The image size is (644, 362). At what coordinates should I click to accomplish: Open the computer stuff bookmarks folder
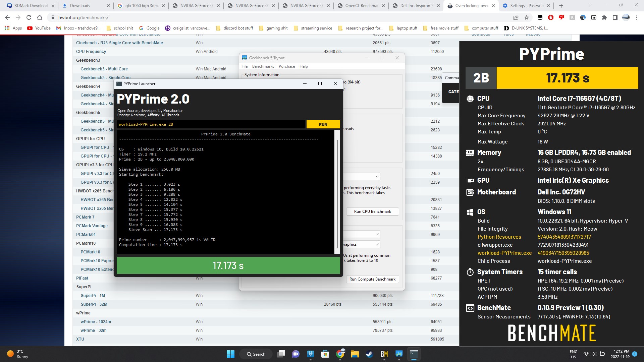(481, 28)
